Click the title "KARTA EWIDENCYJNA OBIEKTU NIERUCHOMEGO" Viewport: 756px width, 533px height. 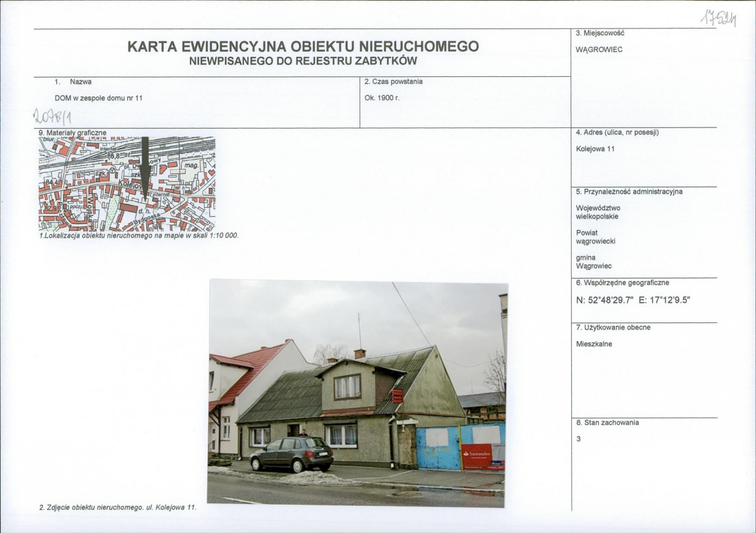[303, 46]
